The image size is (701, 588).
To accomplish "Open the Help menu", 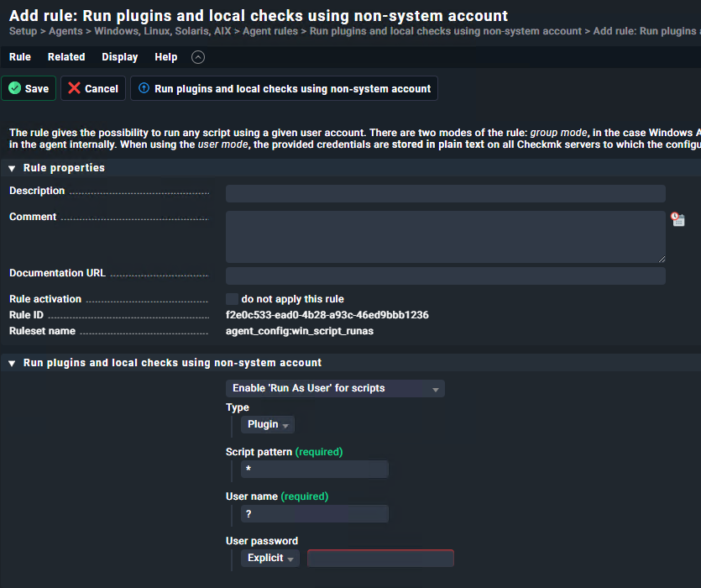I will click(x=166, y=57).
